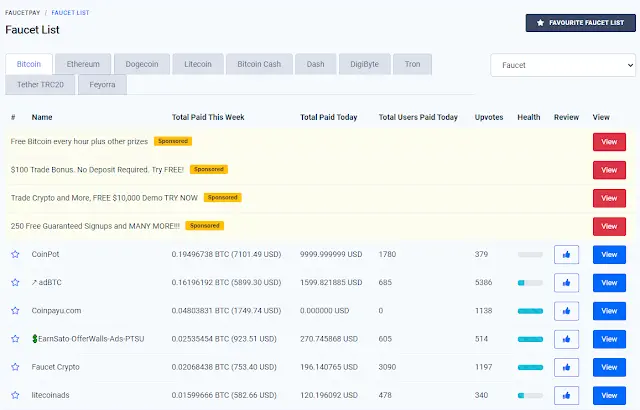Click the Coinpayu.com health bar

(x=530, y=311)
